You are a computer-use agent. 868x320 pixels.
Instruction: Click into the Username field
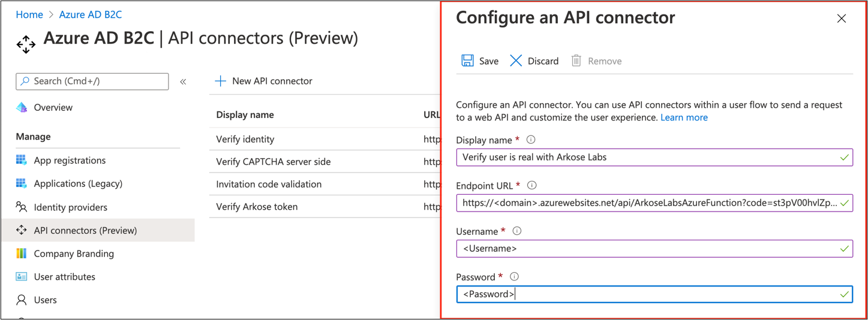pos(654,249)
